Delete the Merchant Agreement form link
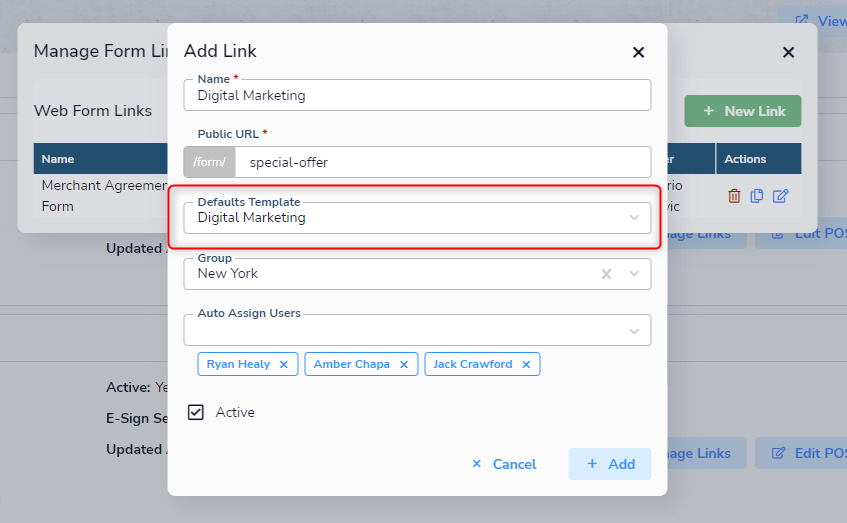 pyautogui.click(x=734, y=196)
